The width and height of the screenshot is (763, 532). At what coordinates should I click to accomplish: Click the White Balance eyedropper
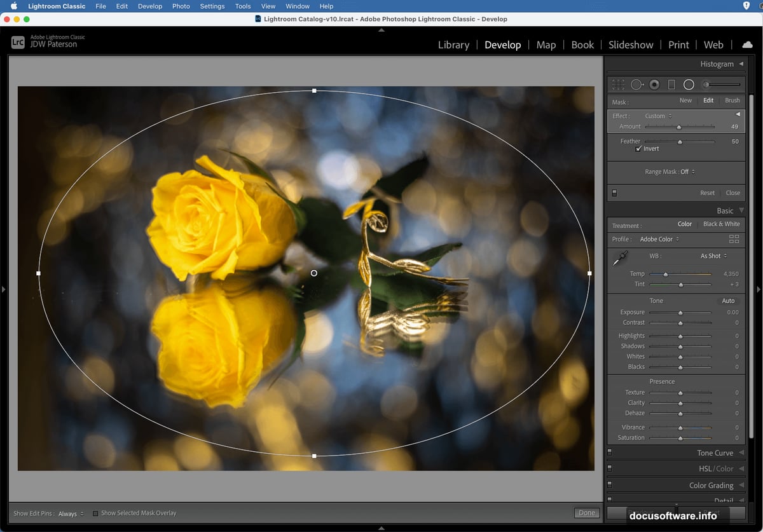click(x=621, y=257)
